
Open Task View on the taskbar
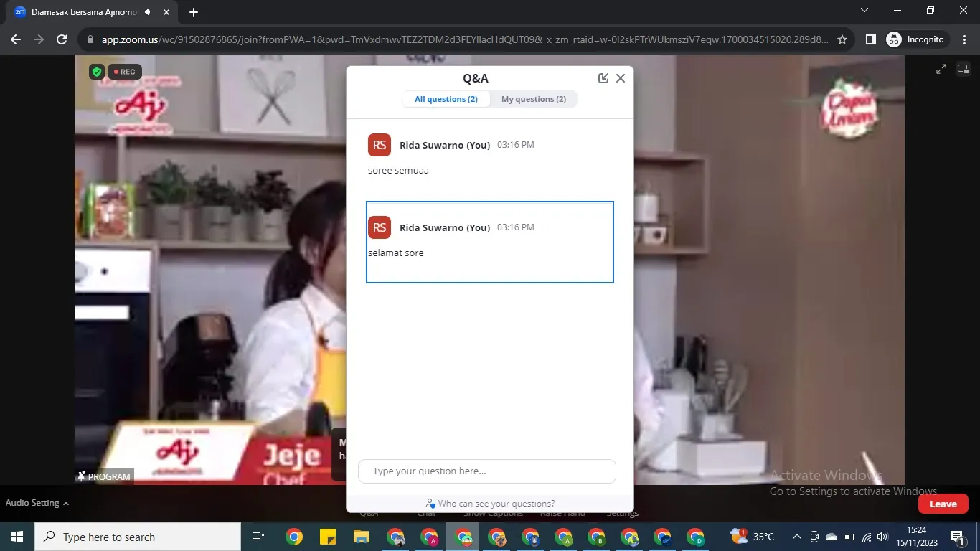[258, 537]
